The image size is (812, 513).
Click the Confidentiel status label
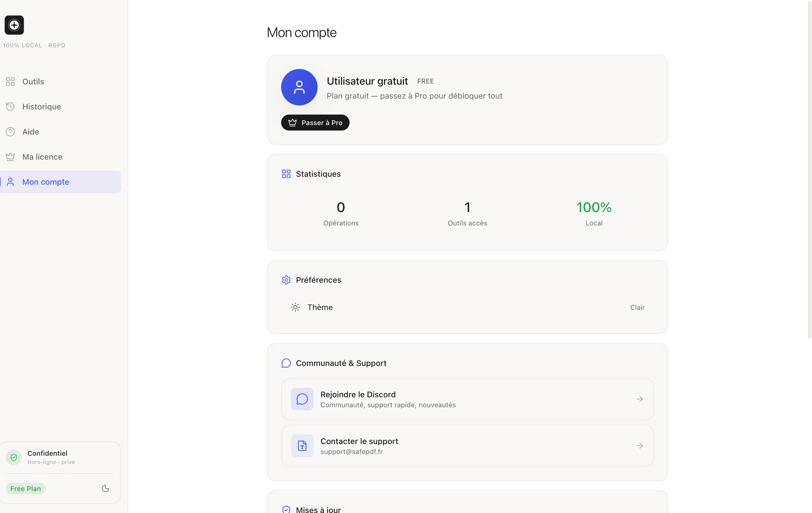click(x=47, y=453)
